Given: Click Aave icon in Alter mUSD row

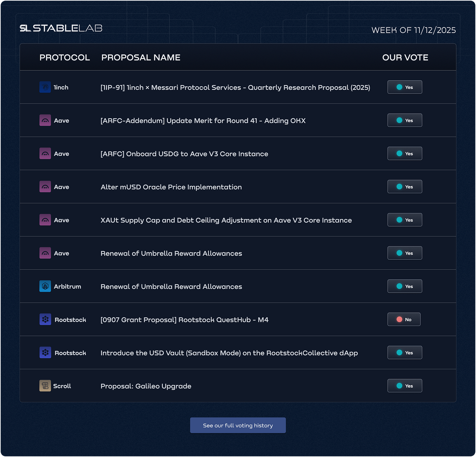Looking at the screenshot, I should point(45,187).
